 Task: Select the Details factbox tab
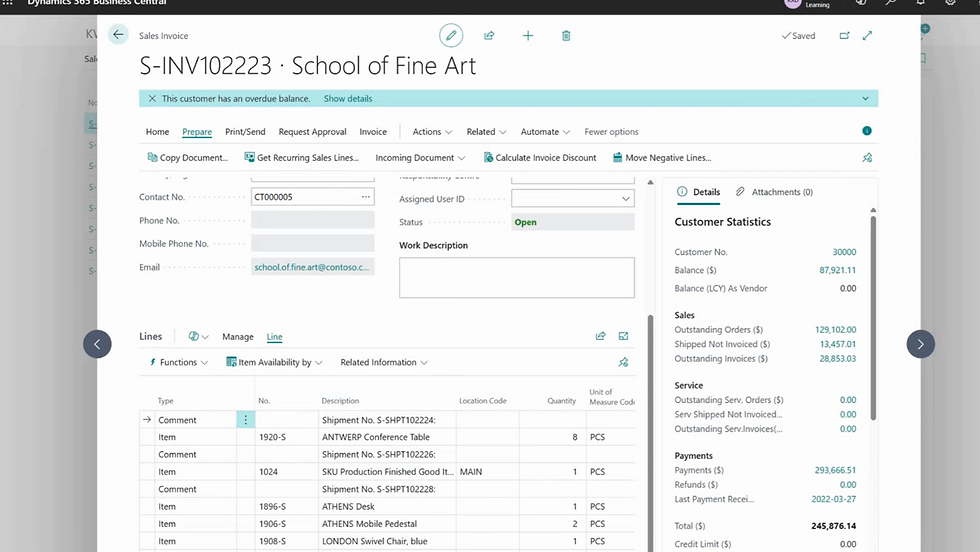click(699, 192)
